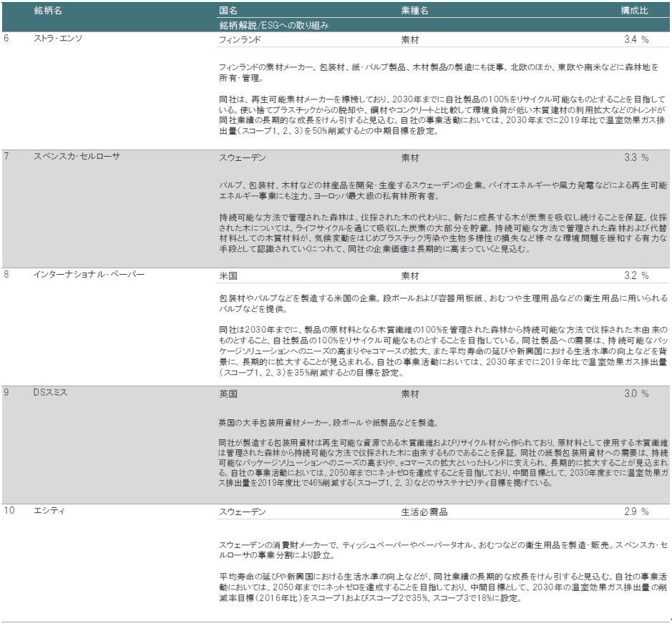Click the 3.2 % composition value
Image resolution: width=672 pixels, height=626 pixels.
[x=636, y=275]
